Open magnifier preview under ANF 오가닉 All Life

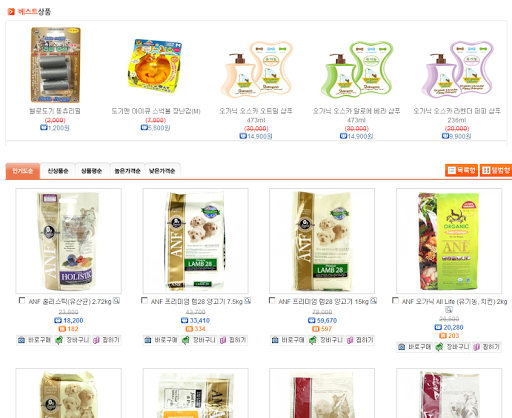449,310
